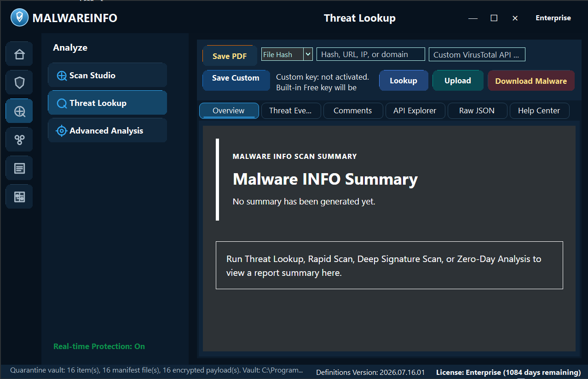The width and height of the screenshot is (588, 379).
Task: Open the Reports document sidebar icon
Action: (19, 169)
